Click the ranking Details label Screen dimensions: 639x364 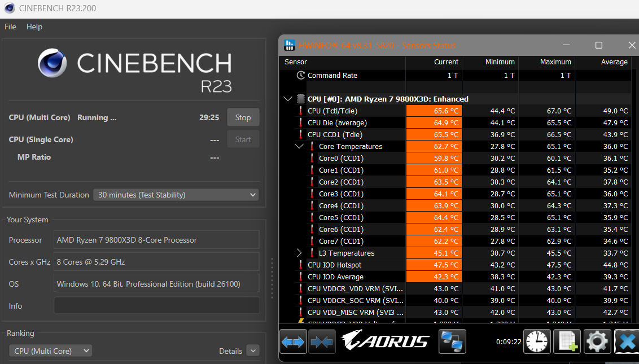point(231,351)
